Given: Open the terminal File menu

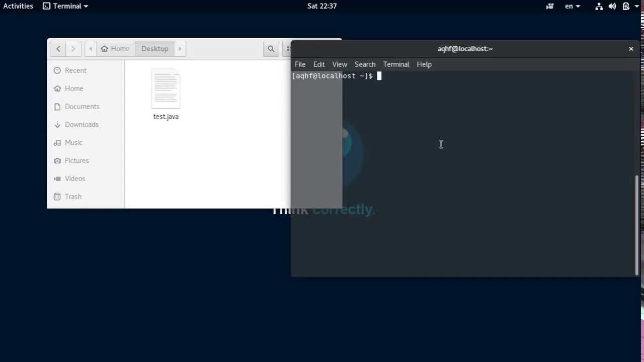Looking at the screenshot, I should (300, 64).
